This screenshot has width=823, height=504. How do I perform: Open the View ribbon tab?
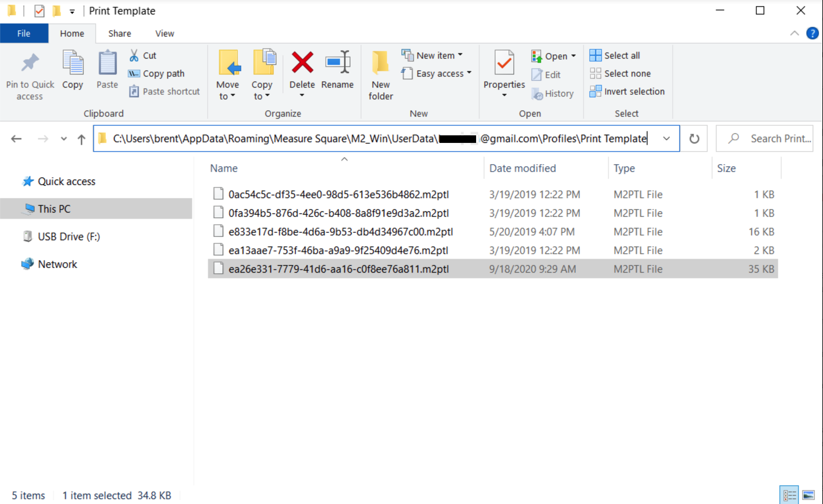[164, 33]
